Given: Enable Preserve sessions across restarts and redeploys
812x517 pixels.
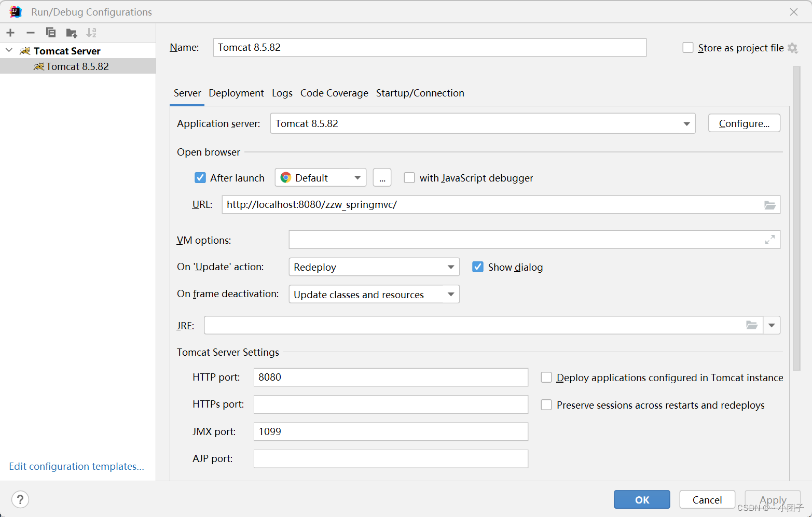Looking at the screenshot, I should click(x=546, y=405).
